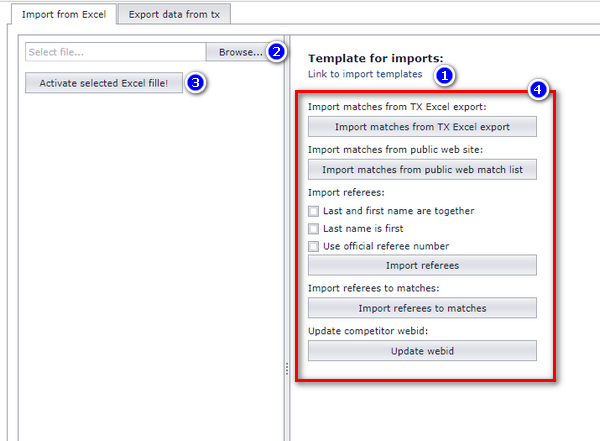Tick the Last name is first checkbox
The image size is (600, 441).
tap(313, 229)
